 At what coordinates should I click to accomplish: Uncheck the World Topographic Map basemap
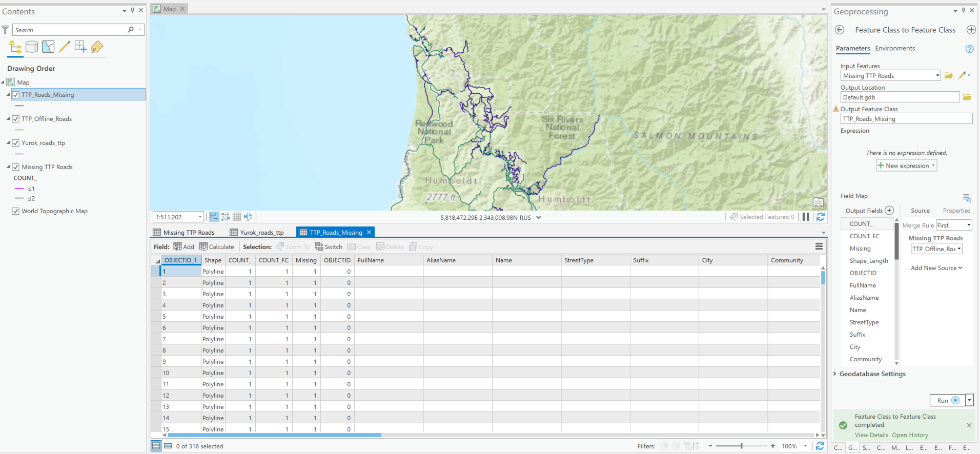16,211
